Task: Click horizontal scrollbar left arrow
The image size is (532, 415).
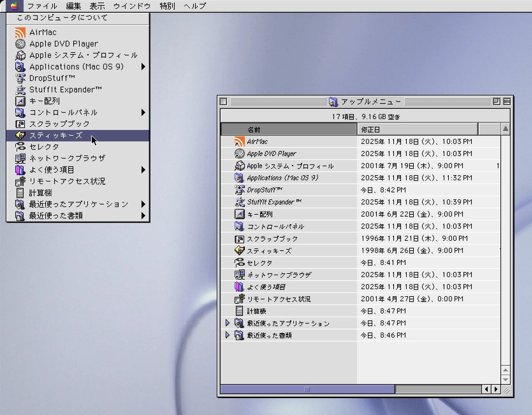Action: (486, 389)
